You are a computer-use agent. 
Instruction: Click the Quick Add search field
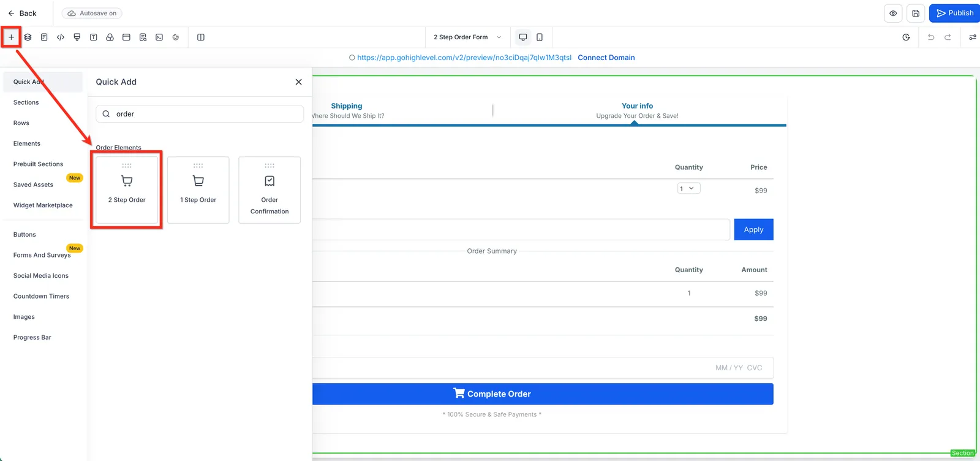(200, 114)
